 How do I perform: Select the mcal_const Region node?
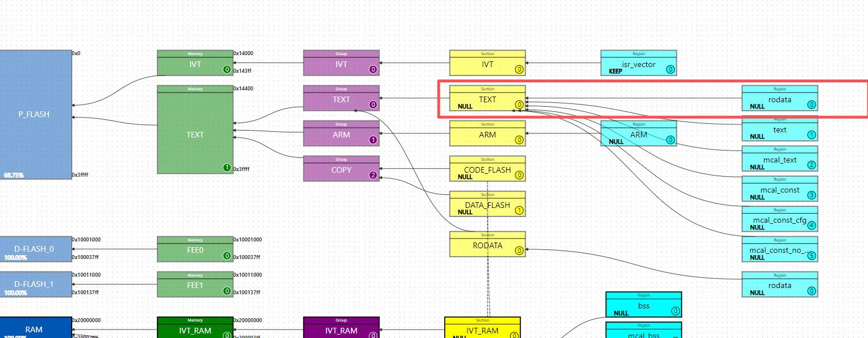point(780,189)
